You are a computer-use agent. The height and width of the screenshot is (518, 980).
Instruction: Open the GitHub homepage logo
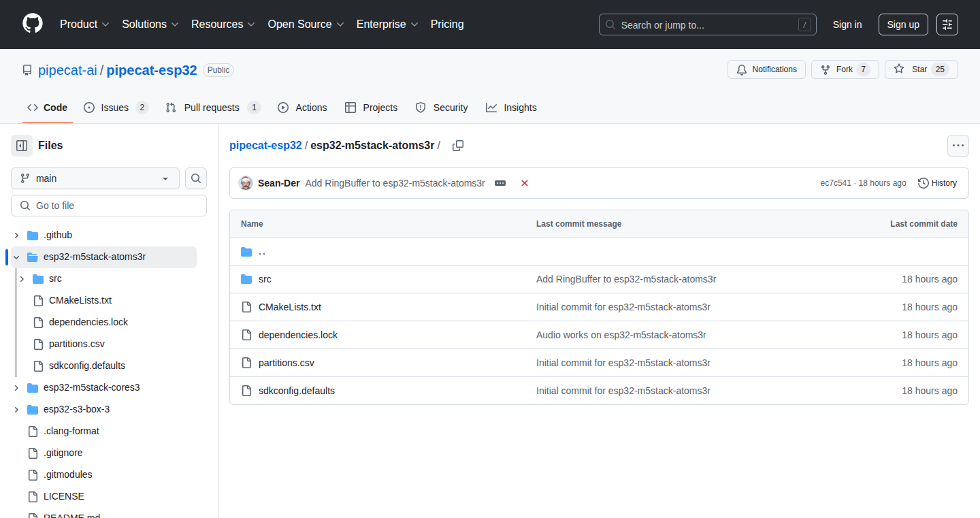[33, 25]
